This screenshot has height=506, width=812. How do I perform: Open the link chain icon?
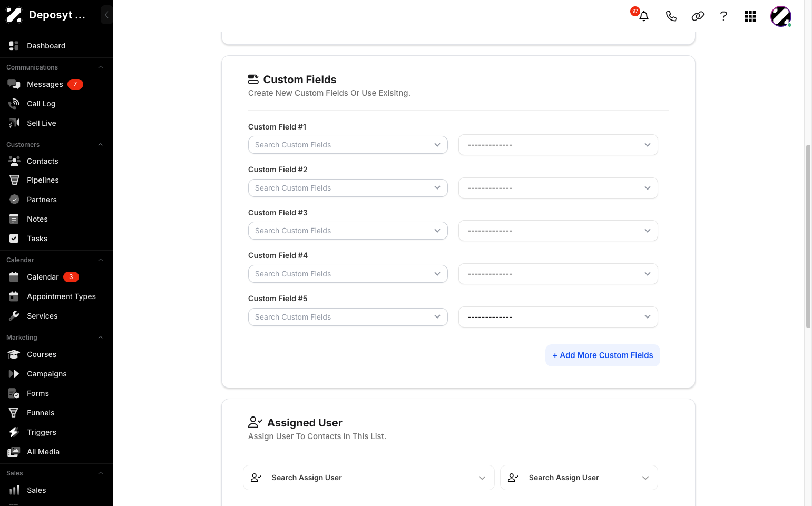click(698, 16)
